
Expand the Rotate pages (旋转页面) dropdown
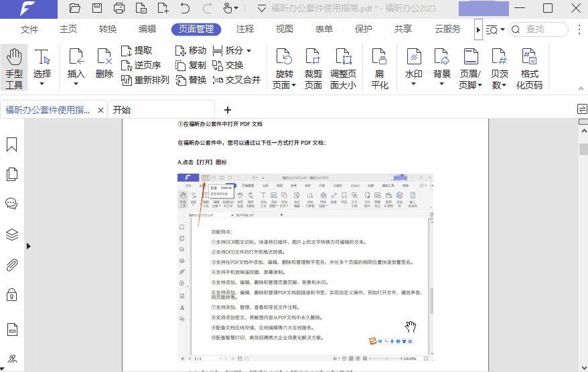[293, 86]
